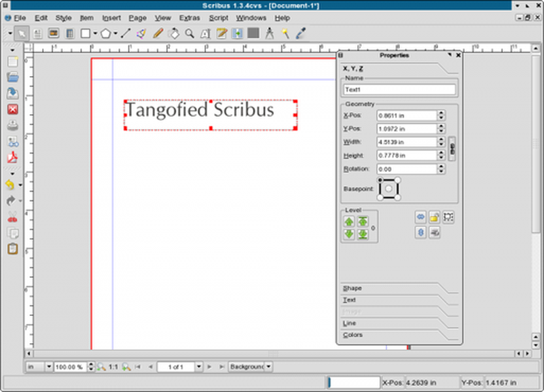Select the Rotate Item tool
The height and width of the screenshot is (392, 544).
point(175,33)
